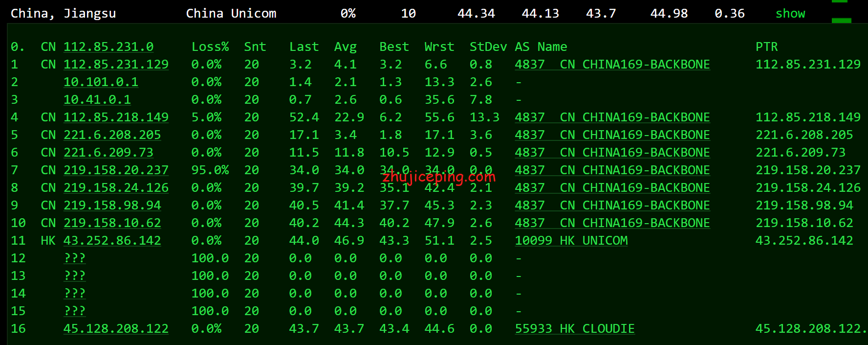
Task: Open IP link 112.85.231.0
Action: click(x=108, y=46)
